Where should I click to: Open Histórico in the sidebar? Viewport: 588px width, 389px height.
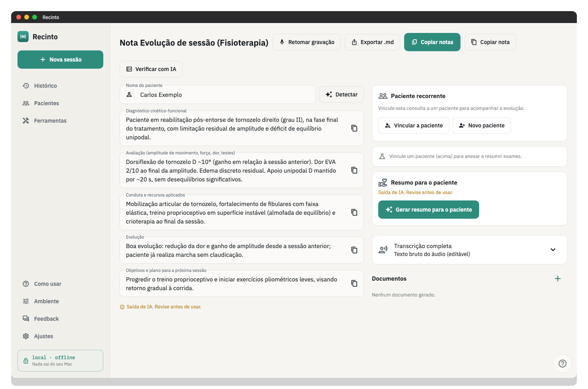tap(60, 86)
